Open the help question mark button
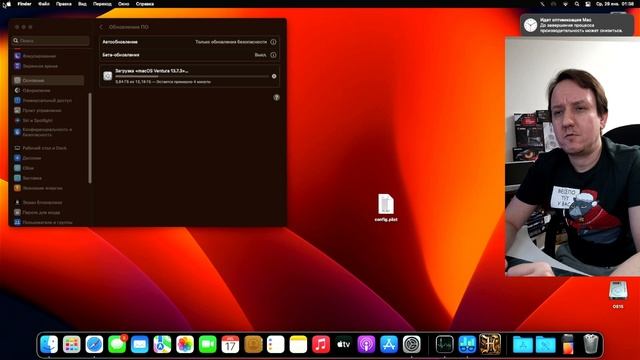640x360 pixels. 276,98
